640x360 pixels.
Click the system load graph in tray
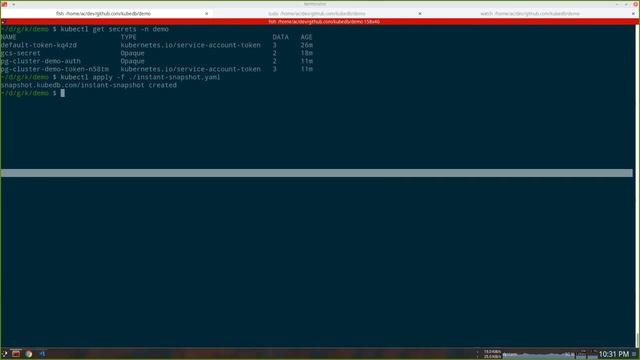click(538, 354)
